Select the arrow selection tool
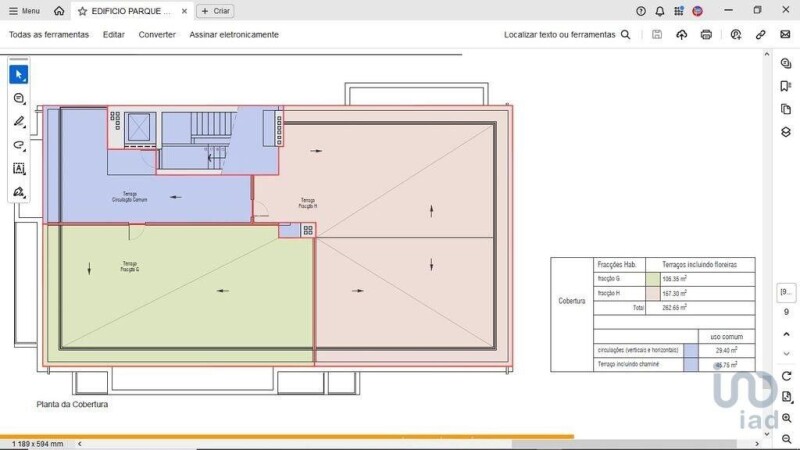The height and width of the screenshot is (450, 800). coord(19,74)
